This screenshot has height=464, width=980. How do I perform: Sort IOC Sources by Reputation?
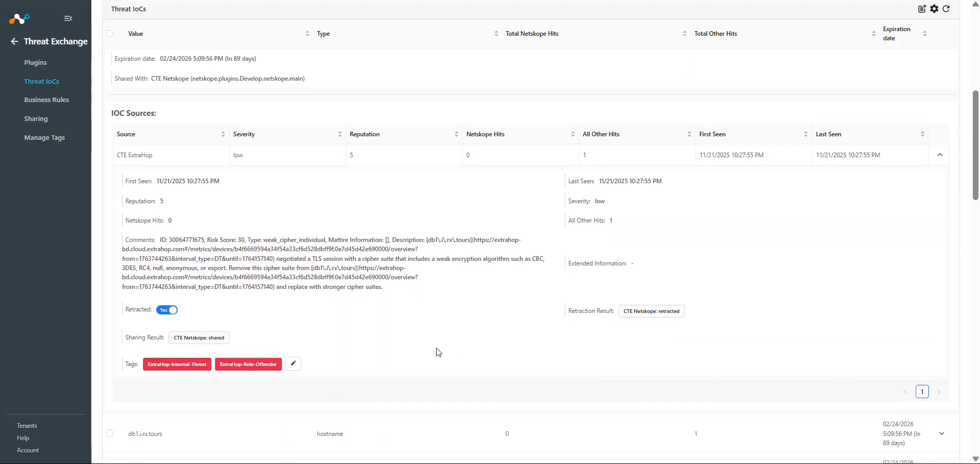(457, 134)
